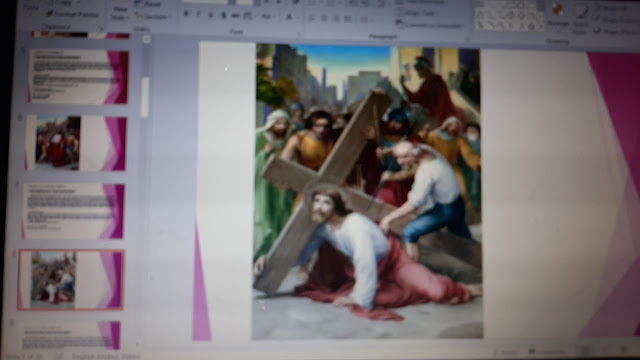Align text left

point(312,18)
